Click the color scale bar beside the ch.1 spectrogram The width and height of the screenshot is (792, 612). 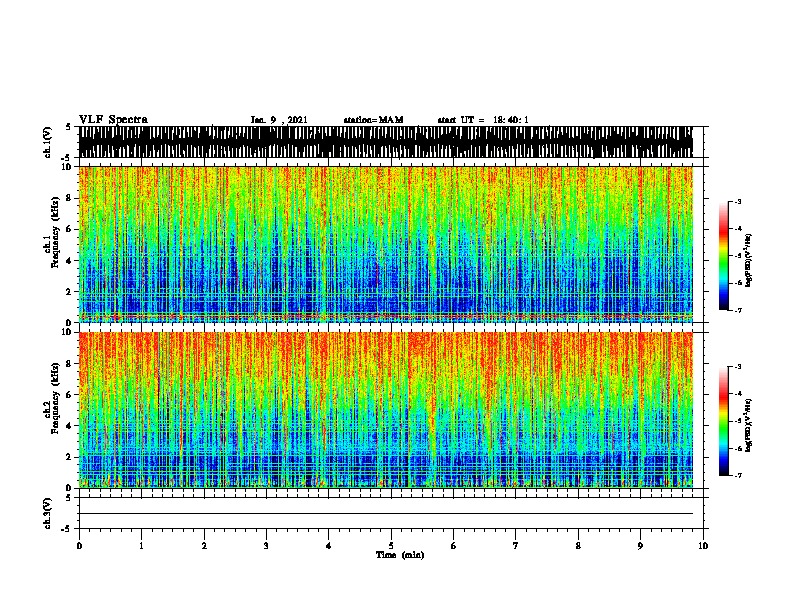coord(724,256)
